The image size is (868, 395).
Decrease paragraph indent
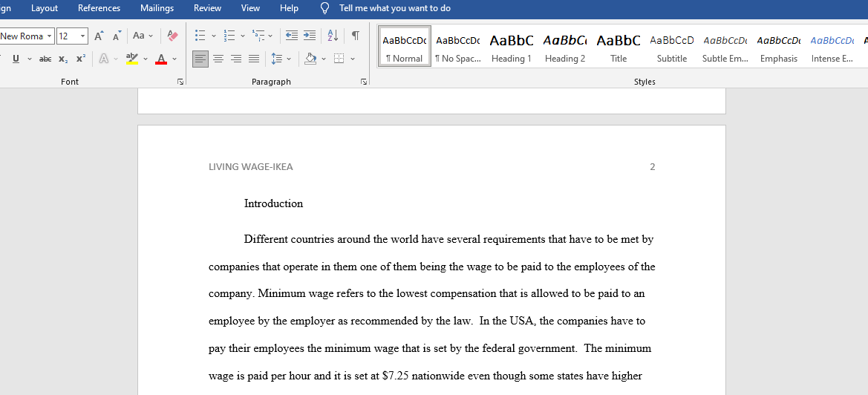pos(292,36)
